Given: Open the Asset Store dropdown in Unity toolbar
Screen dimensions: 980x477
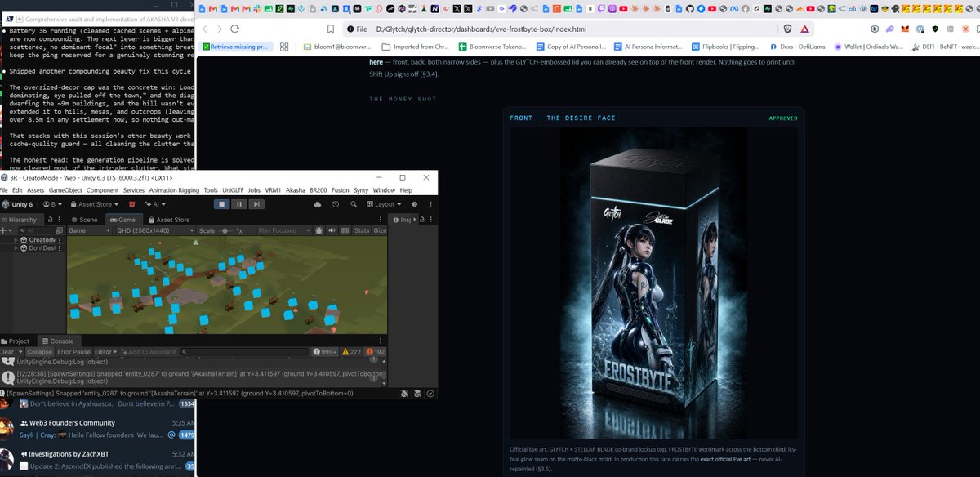Looking at the screenshot, I should click(95, 204).
